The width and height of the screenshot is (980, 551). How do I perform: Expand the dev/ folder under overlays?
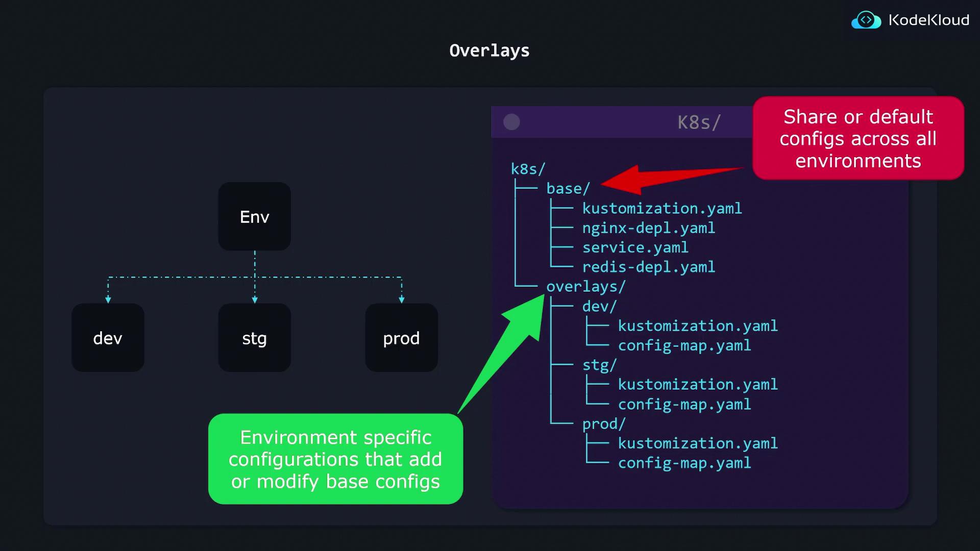pos(599,307)
